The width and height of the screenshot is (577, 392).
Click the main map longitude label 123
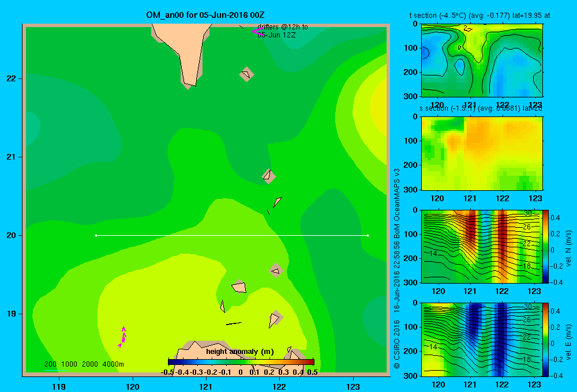tap(353, 386)
